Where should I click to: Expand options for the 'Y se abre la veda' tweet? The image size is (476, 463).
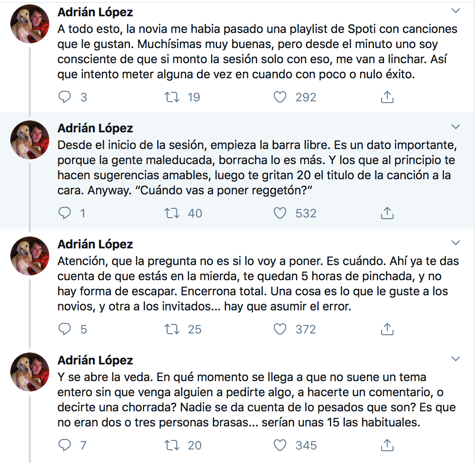click(x=456, y=359)
